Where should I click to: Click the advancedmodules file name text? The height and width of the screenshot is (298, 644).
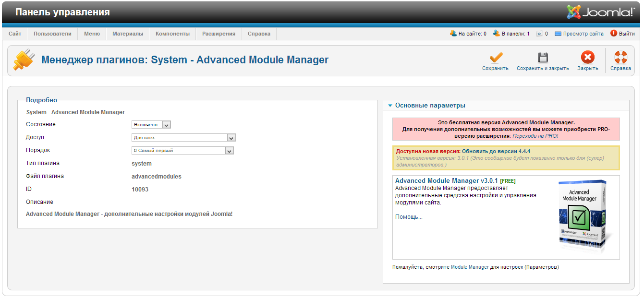(x=157, y=177)
